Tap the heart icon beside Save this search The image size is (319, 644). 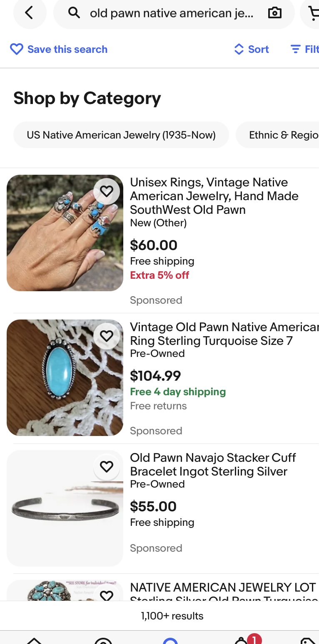point(17,50)
